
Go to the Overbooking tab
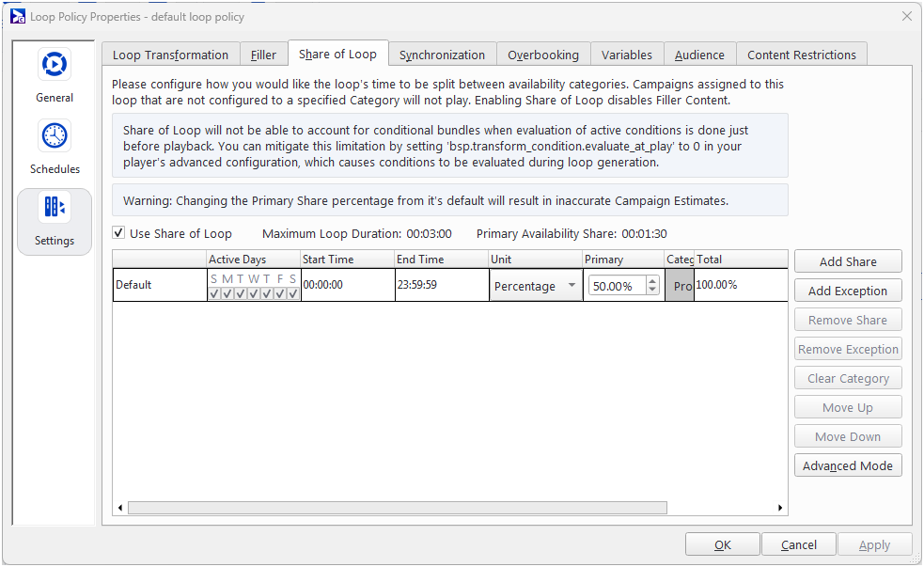tap(543, 55)
